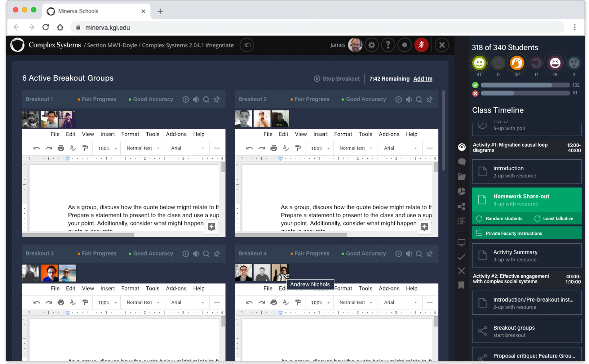Image resolution: width=589 pixels, height=364 pixels.
Task: Click the explore button in Breakout 1 document
Action: pos(211,227)
